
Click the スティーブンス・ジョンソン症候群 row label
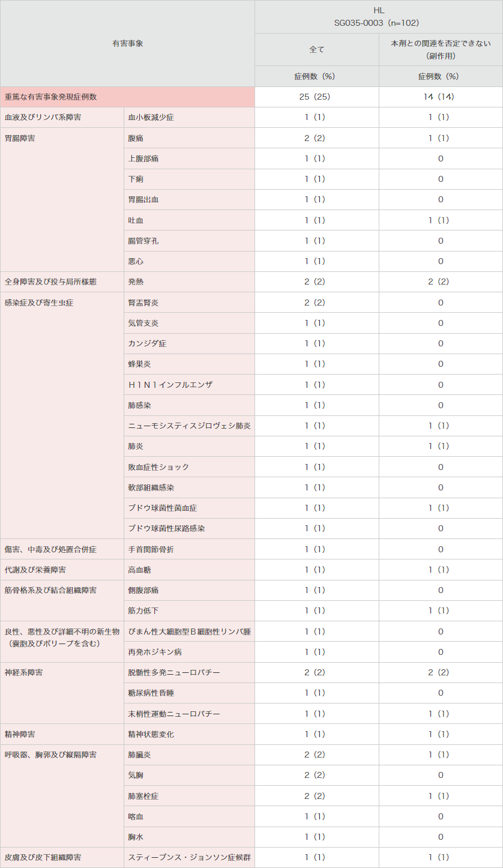point(189,857)
